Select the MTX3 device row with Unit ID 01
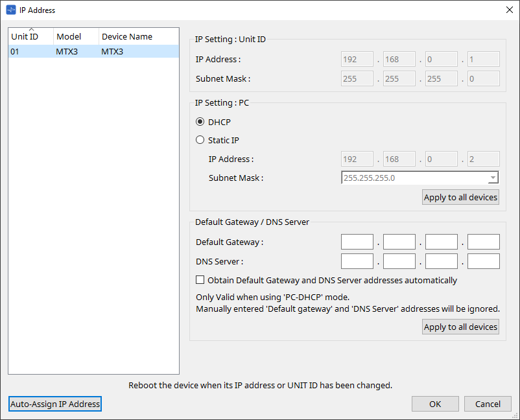Screen dimensions: 520x420 [93, 51]
